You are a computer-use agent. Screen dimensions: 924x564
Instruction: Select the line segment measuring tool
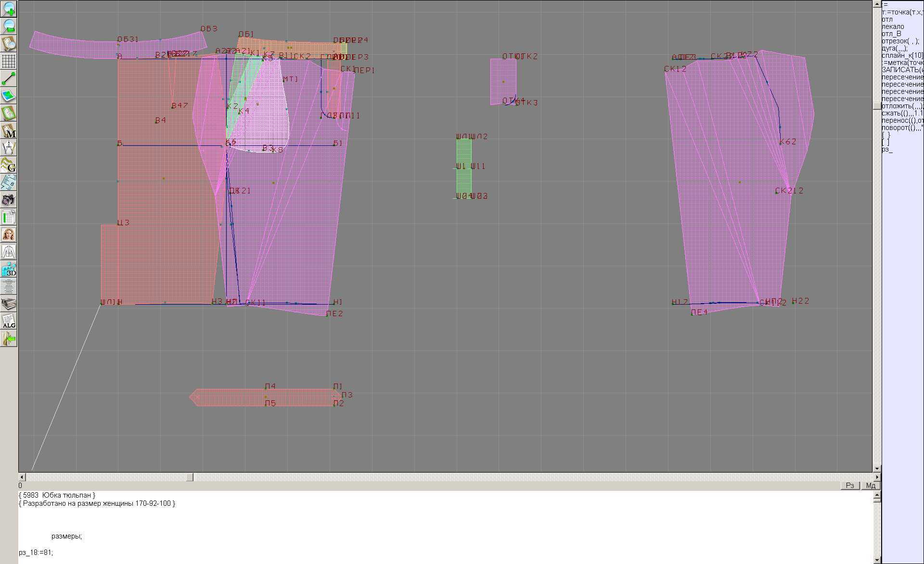coord(9,78)
